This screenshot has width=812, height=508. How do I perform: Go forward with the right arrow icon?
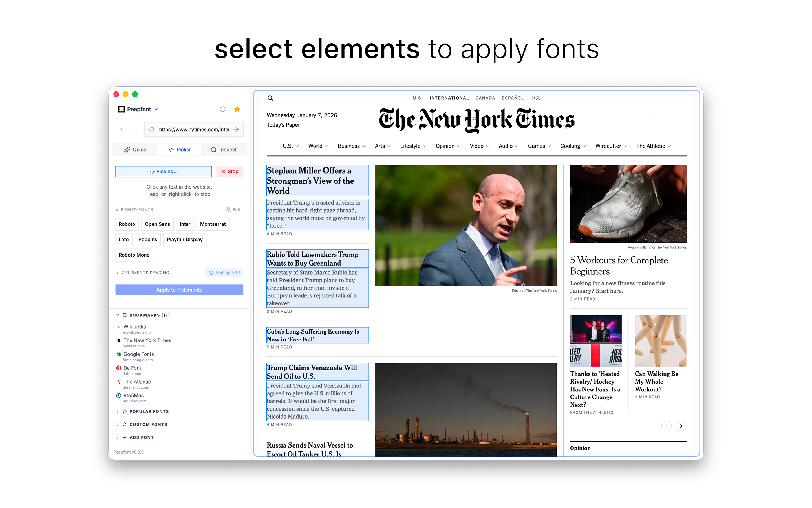[x=136, y=129]
